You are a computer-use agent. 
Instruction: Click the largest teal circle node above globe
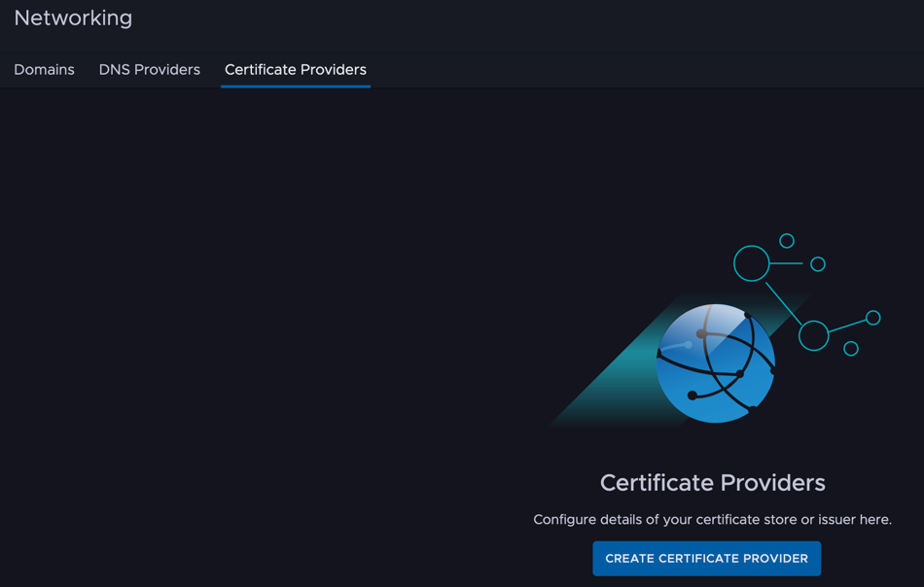[751, 263]
